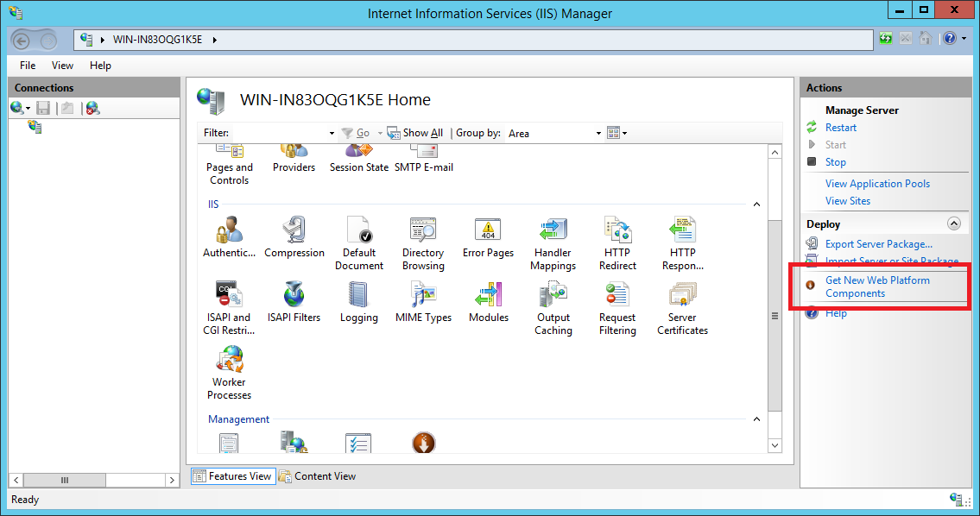Viewport: 980px width, 516px height.
Task: Open the Filter dropdown arrow
Action: 332,133
